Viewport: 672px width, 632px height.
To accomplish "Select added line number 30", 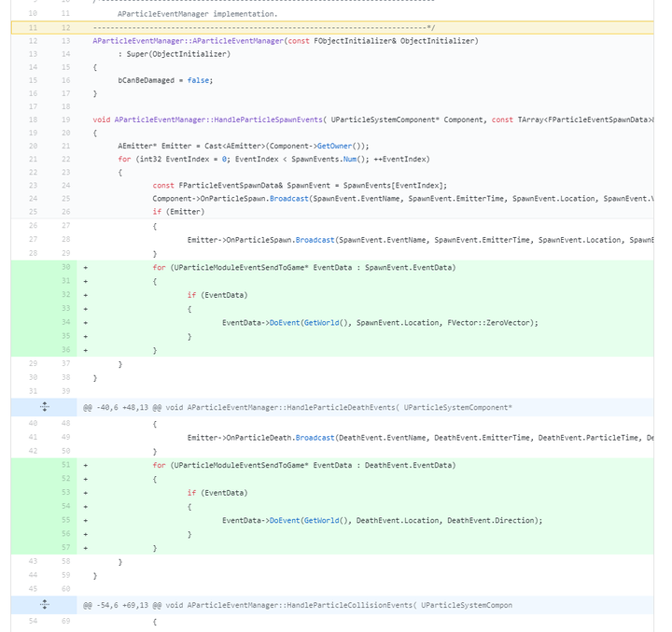I will tap(65, 267).
